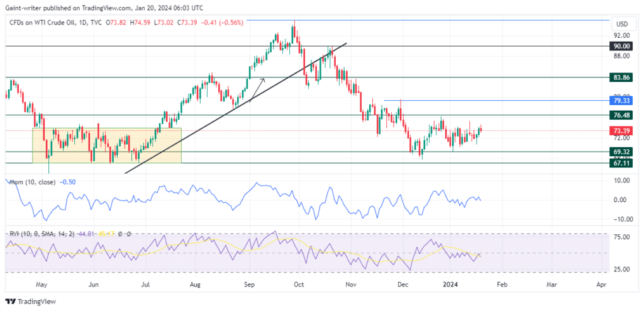Click the H74.59 high value
Viewport: 644px width, 311px height.
[139, 23]
